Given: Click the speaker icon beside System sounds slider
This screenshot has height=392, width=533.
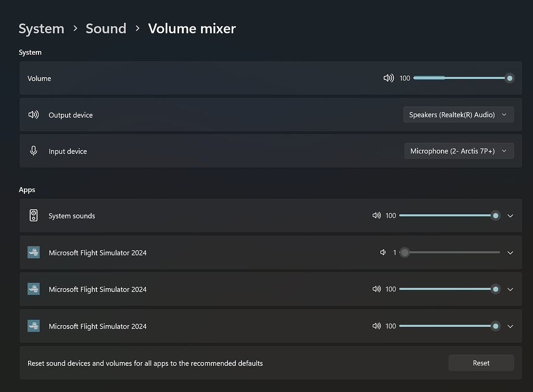Looking at the screenshot, I should (x=376, y=215).
